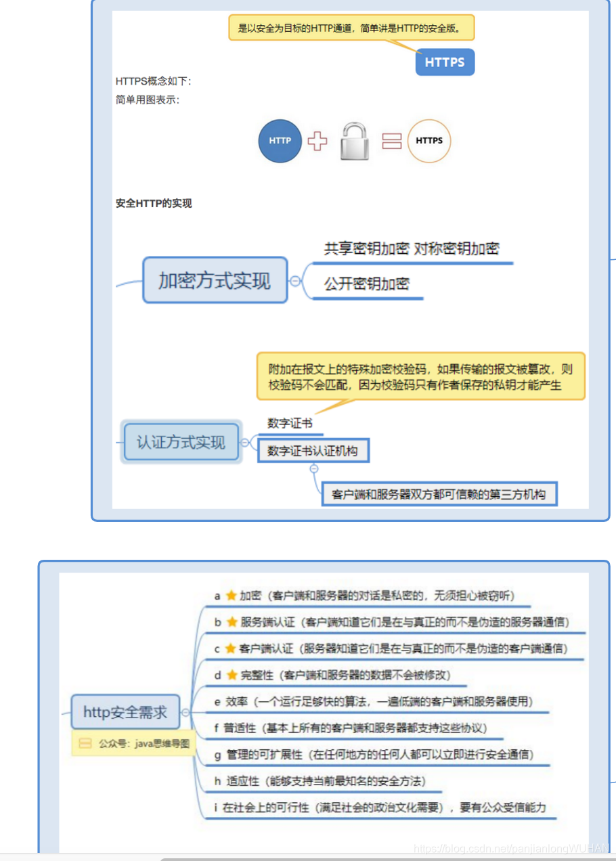Viewport: 616px width, 861px height.
Task: Click the star beside 完整性
Action: pyautogui.click(x=232, y=675)
